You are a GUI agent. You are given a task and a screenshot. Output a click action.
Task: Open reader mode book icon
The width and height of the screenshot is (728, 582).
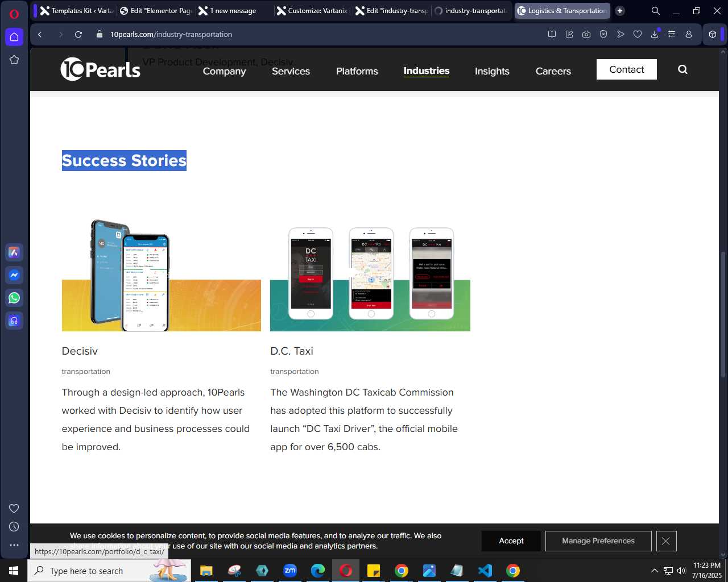click(552, 34)
